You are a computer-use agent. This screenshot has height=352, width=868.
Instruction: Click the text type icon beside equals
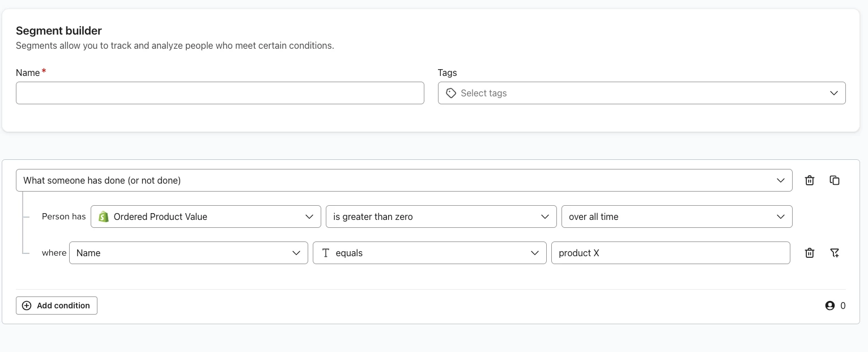tap(326, 253)
